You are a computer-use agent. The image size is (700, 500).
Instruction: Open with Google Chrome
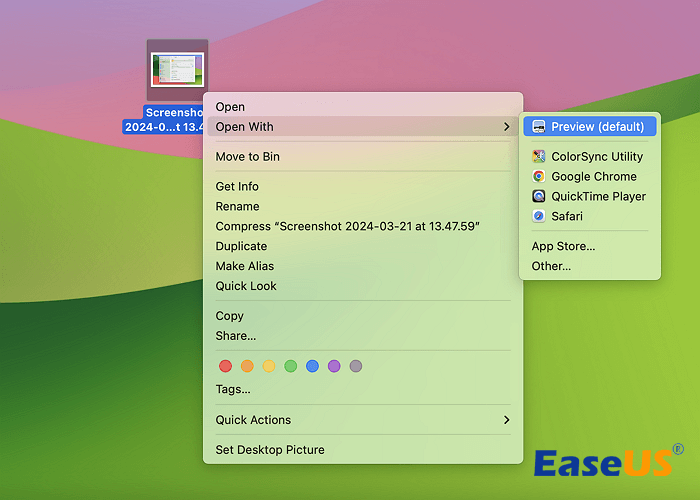coord(590,176)
